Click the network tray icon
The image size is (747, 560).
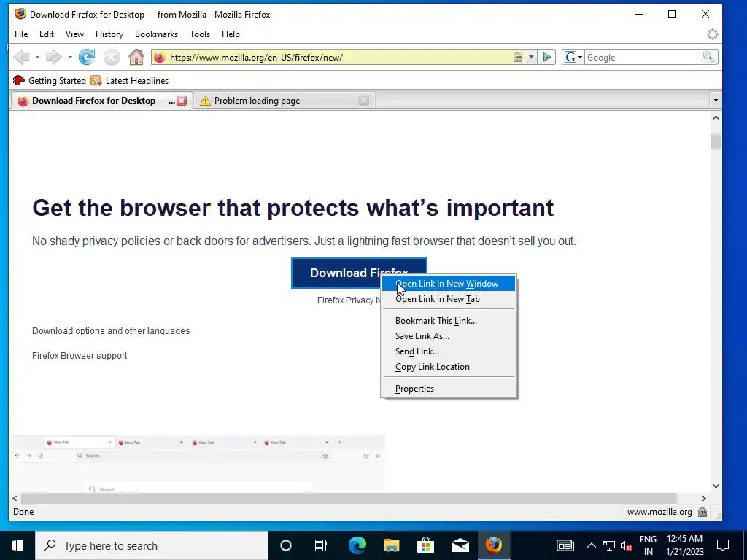609,545
